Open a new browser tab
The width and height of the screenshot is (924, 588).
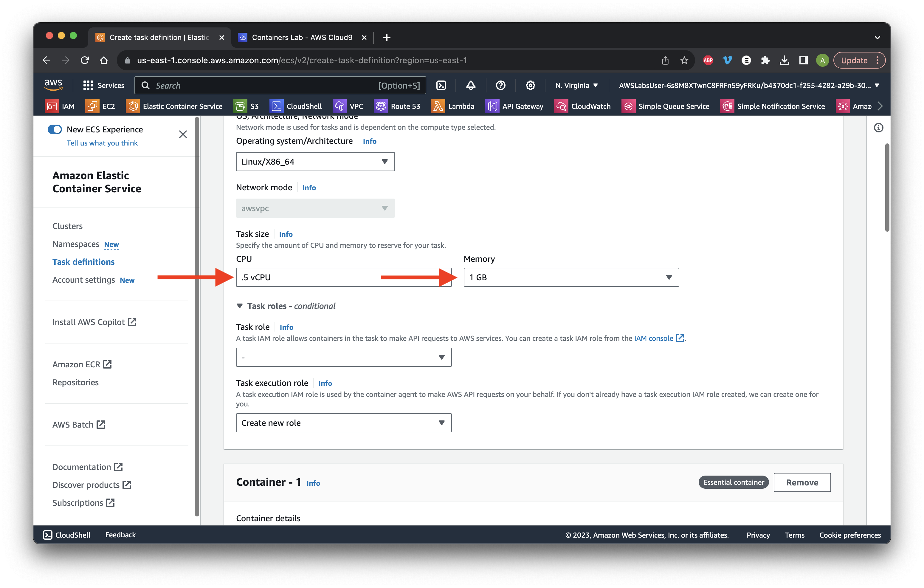click(x=386, y=37)
